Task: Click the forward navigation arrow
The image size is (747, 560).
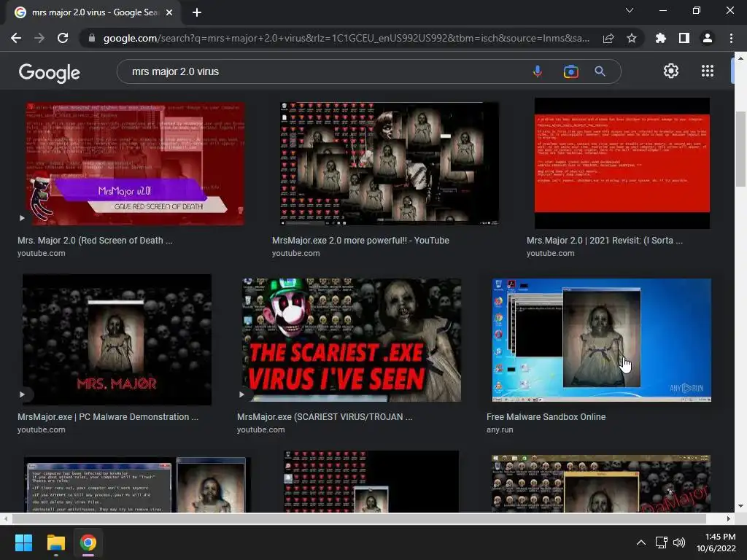Action: 39,38
